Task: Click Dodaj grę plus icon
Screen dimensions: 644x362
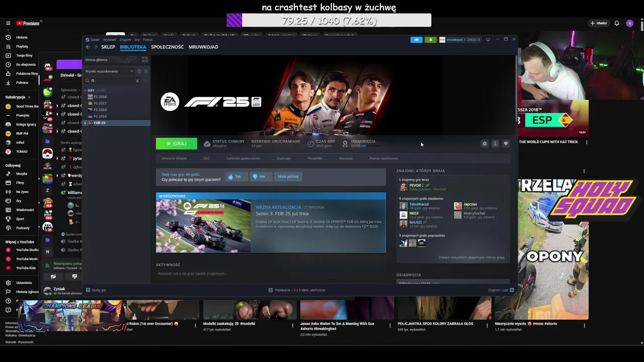Action: (88, 290)
